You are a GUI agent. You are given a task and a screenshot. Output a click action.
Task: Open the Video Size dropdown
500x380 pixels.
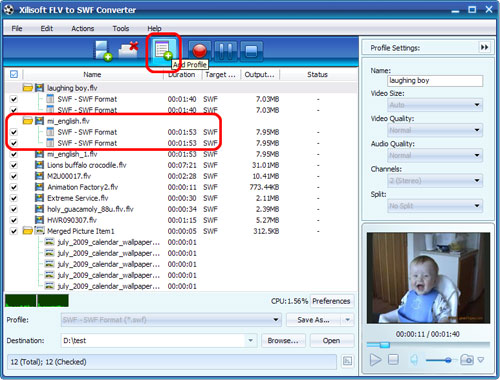click(435, 105)
